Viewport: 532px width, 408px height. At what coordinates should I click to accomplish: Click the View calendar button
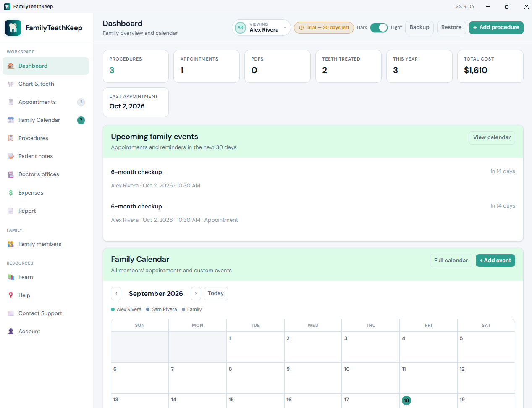click(492, 138)
